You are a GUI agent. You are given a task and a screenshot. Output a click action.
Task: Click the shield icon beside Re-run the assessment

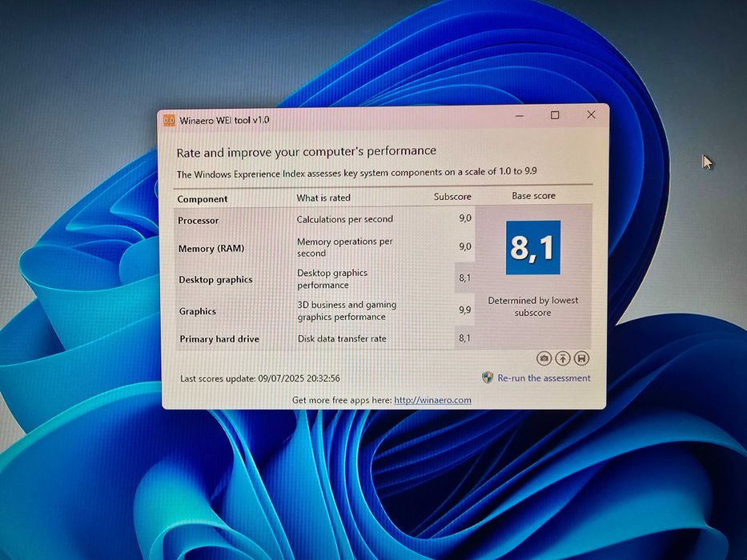click(x=488, y=378)
